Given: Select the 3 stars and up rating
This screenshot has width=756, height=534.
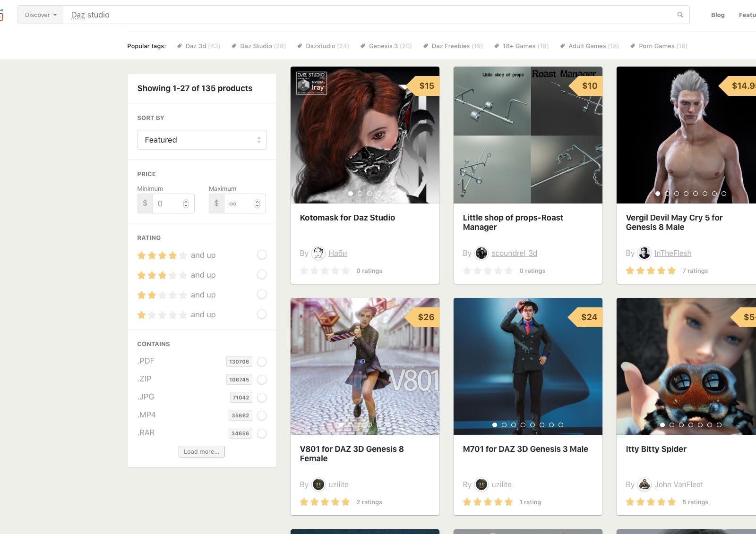Looking at the screenshot, I should click(262, 275).
